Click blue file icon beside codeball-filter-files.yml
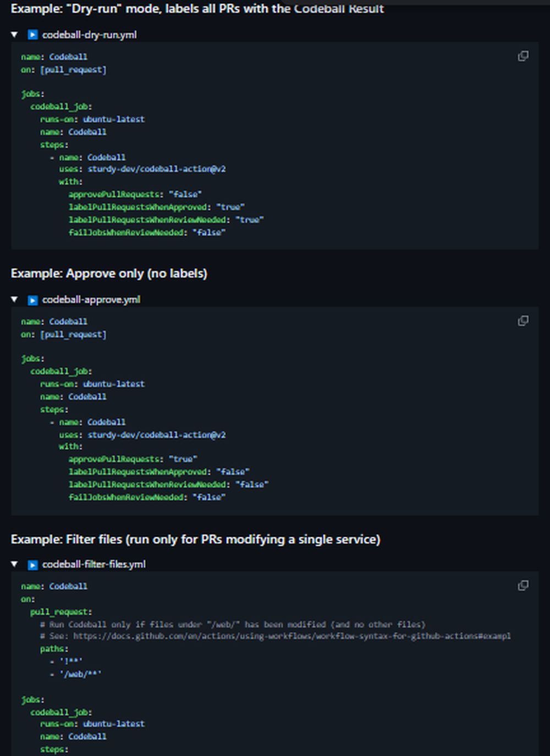The width and height of the screenshot is (550, 756). [33, 565]
